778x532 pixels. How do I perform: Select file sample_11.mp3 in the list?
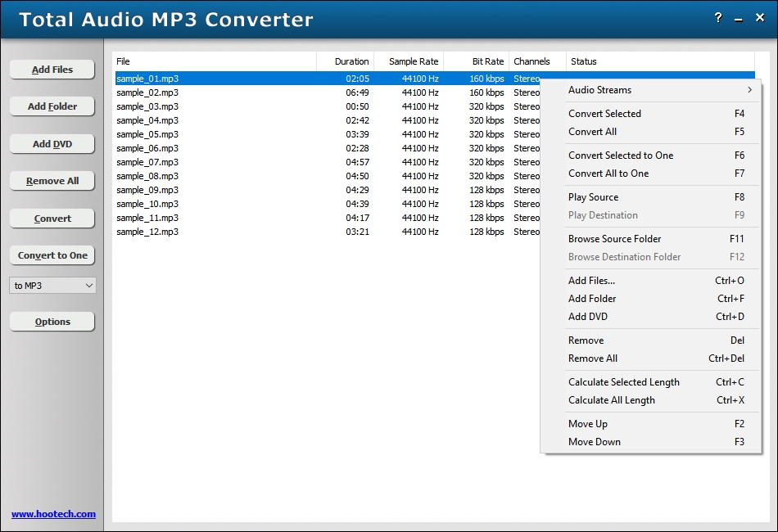147,218
